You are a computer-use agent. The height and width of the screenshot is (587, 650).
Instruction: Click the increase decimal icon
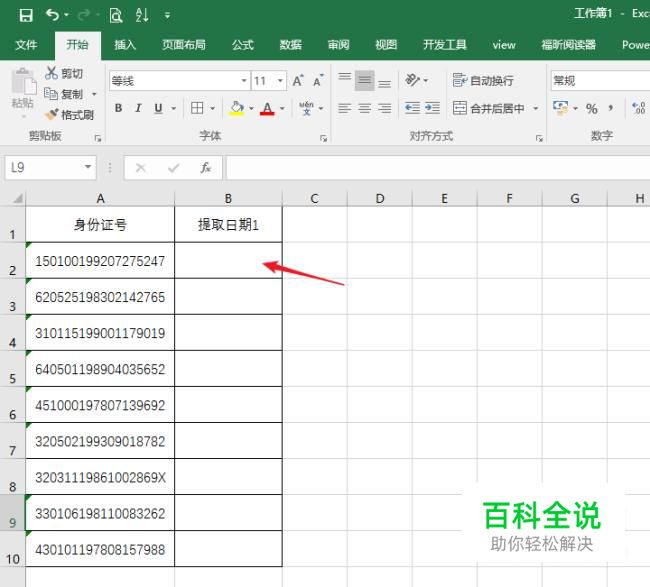click(x=638, y=109)
